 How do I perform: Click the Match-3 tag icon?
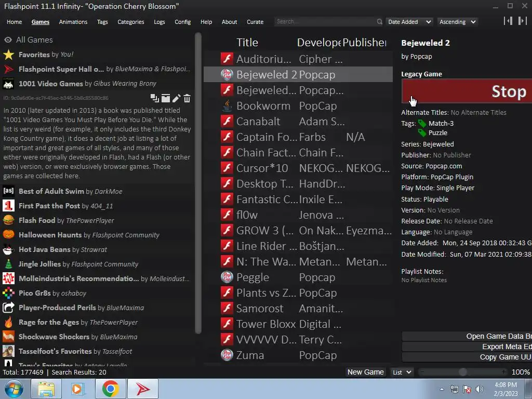(x=422, y=124)
